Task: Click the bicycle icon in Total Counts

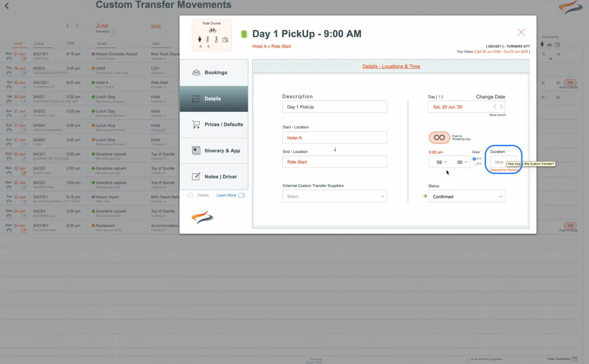Action: tap(212, 30)
